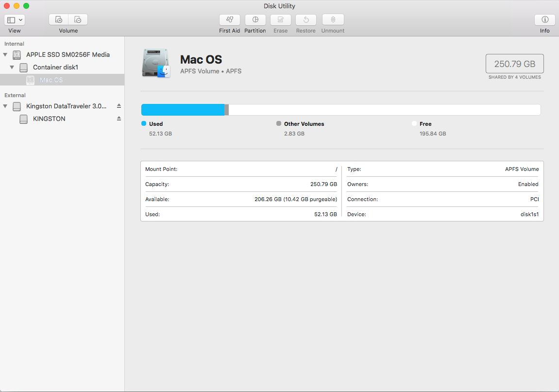The width and height of the screenshot is (559, 392).
Task: Eject the KINGSTON volume
Action: coord(119,119)
